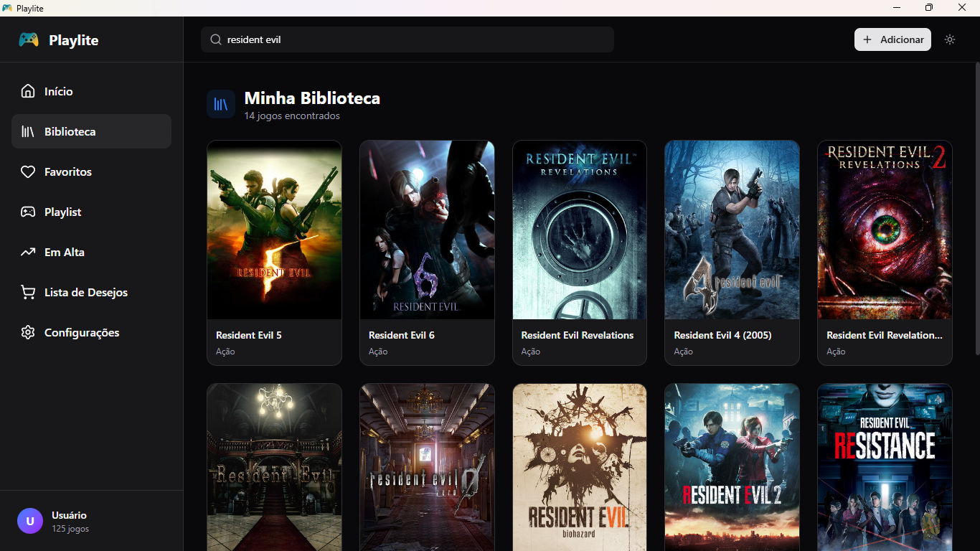Viewport: 980px width, 551px height.
Task: Open the Configurações menu entry
Action: [x=82, y=332]
